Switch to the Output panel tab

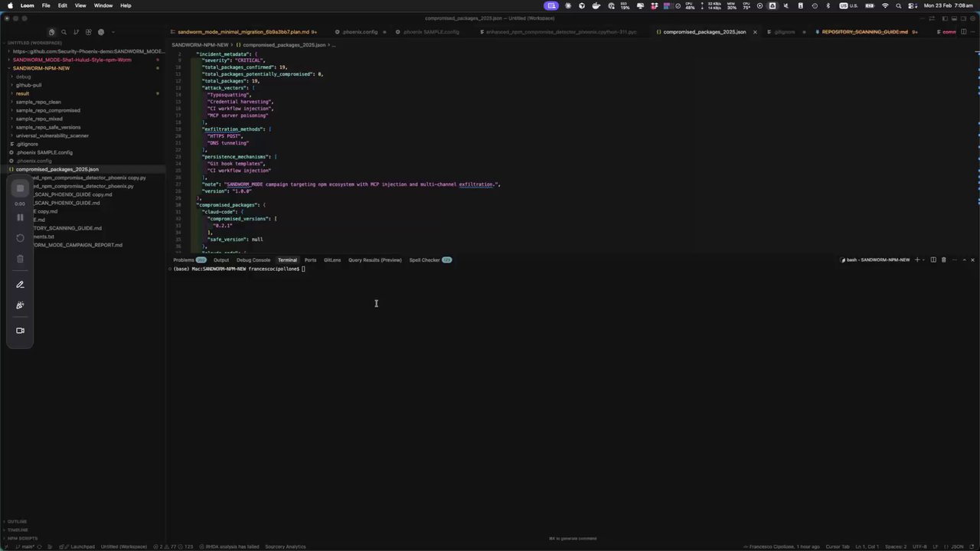(221, 260)
